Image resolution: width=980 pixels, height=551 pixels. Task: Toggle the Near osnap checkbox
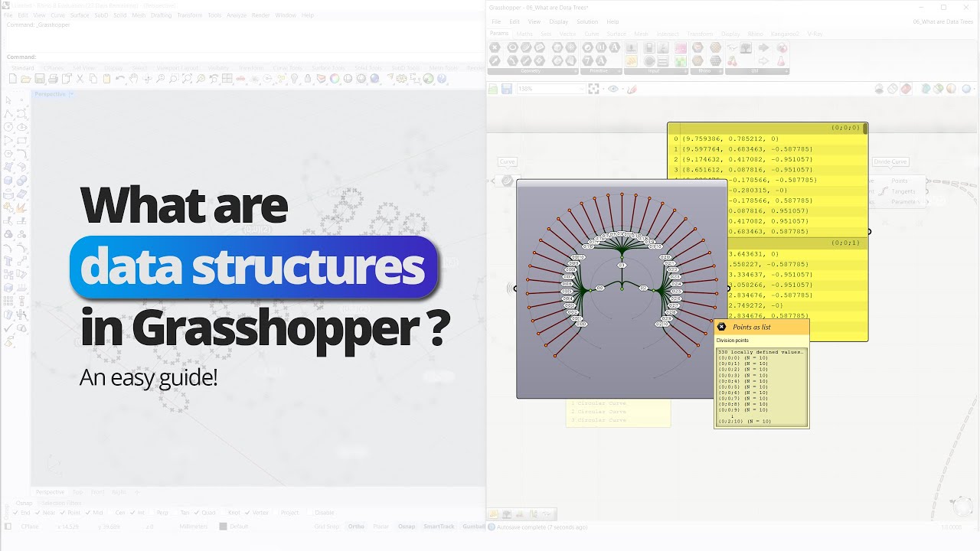(x=38, y=513)
